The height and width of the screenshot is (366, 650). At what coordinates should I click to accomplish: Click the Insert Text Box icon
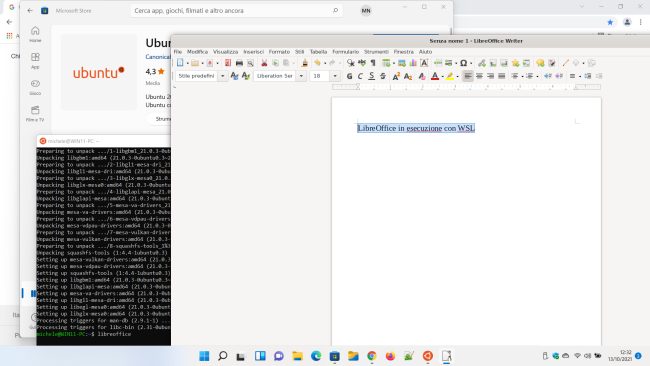(x=424, y=63)
